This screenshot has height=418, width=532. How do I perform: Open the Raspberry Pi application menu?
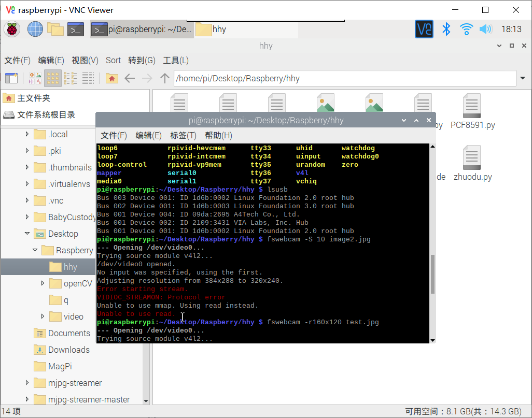11,29
